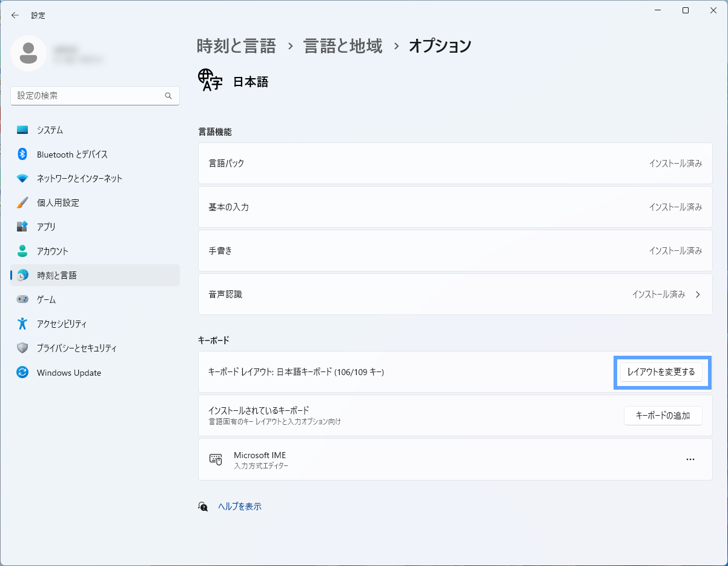Navigate to 時刻と言語 breadcrumb
This screenshot has width=728, height=566.
[x=236, y=46]
